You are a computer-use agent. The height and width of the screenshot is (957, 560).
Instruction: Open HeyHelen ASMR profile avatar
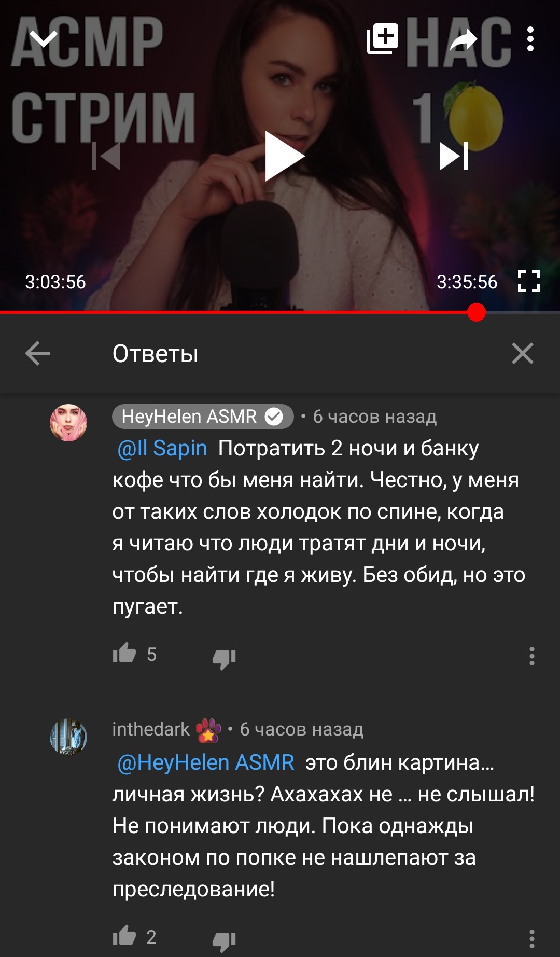coord(68,423)
